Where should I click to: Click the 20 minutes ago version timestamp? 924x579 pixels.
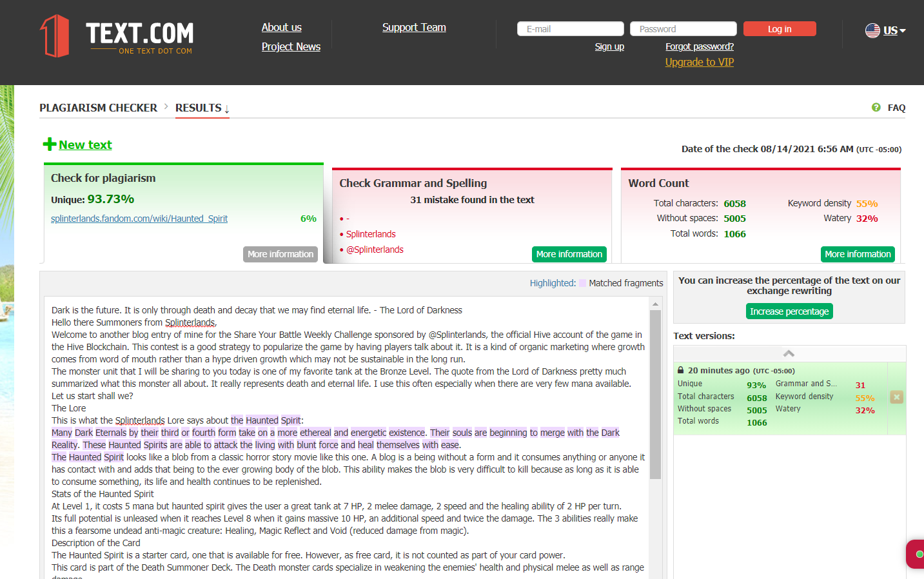pyautogui.click(x=718, y=371)
